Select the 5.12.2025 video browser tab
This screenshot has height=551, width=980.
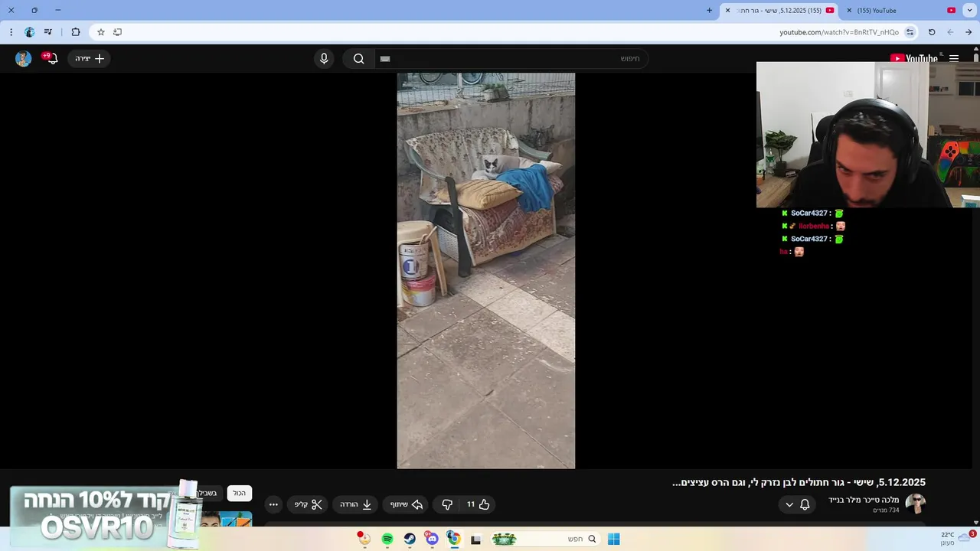tap(779, 11)
